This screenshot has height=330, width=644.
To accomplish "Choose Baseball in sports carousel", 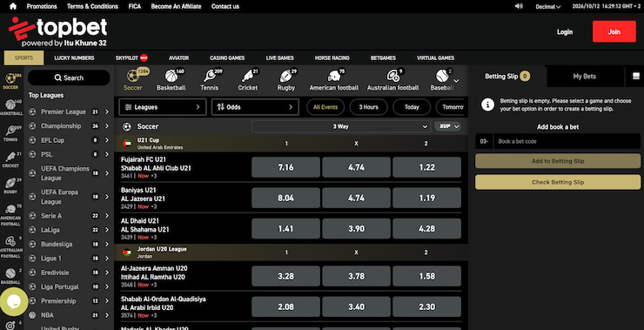I will 442,80.
